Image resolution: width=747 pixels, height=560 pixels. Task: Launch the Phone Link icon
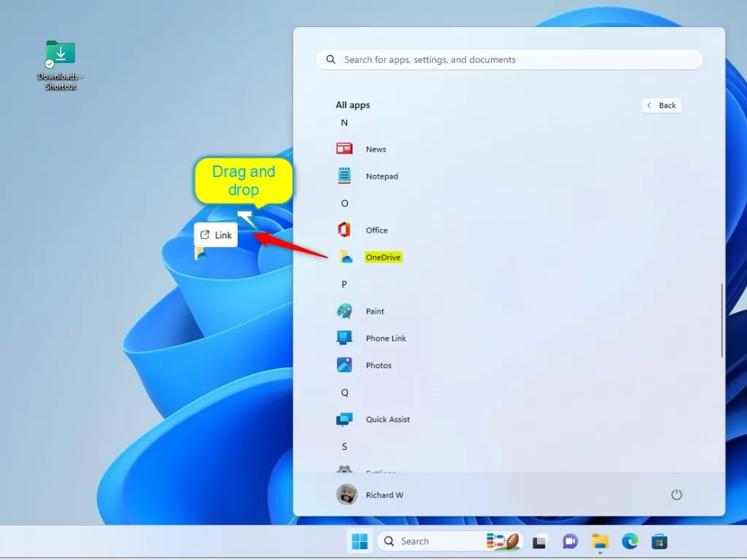pos(344,338)
